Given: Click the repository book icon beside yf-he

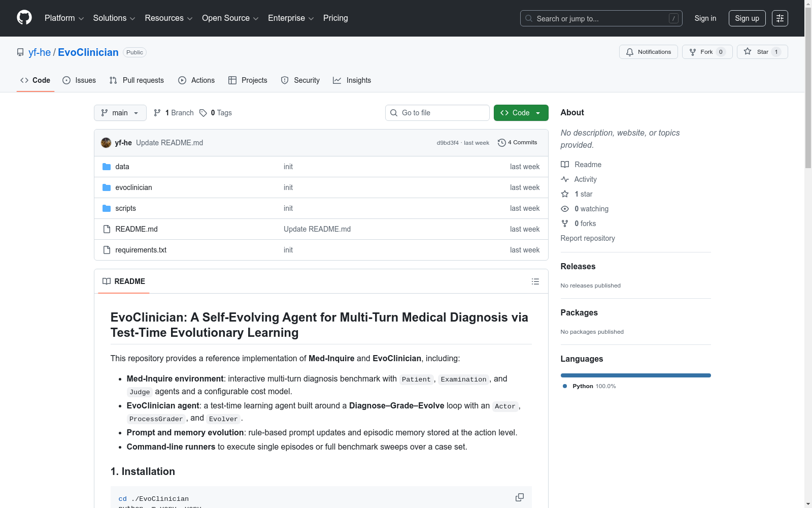Looking at the screenshot, I should [20, 52].
